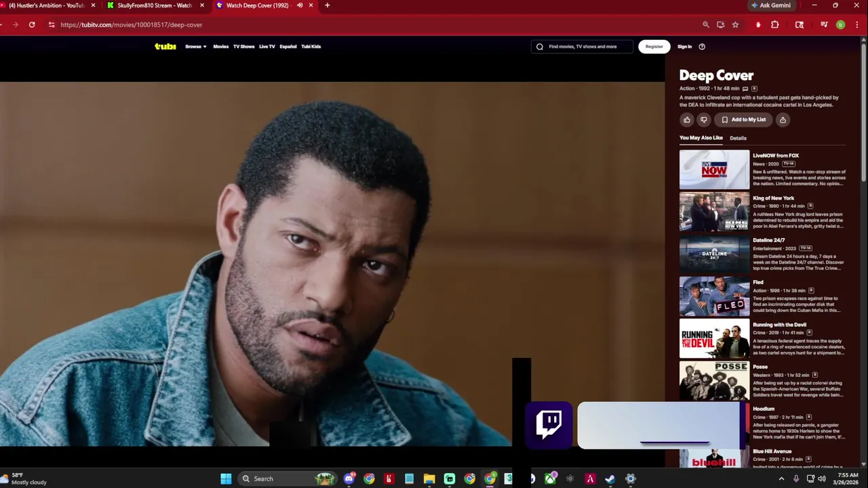
Task: Click the closed captions icon near runtime
Action: click(745, 89)
